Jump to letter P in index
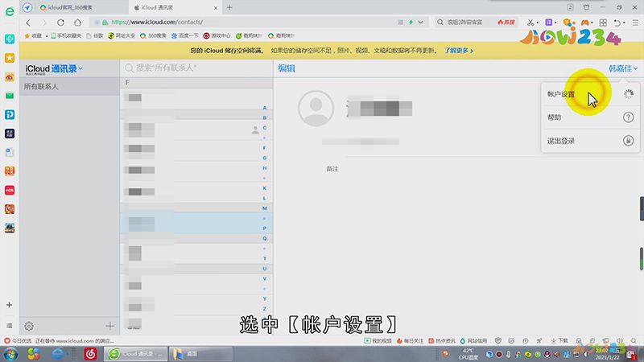 [x=265, y=228]
